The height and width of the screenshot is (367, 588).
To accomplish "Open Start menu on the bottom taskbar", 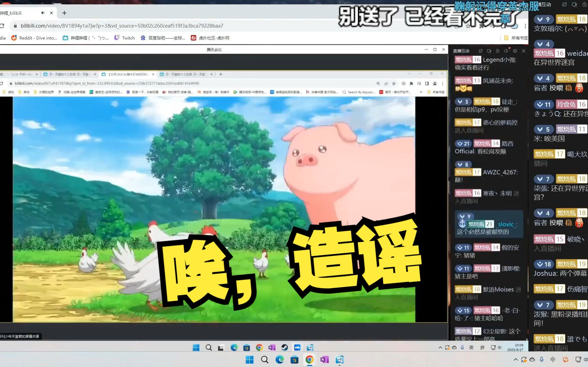I will 250,360.
